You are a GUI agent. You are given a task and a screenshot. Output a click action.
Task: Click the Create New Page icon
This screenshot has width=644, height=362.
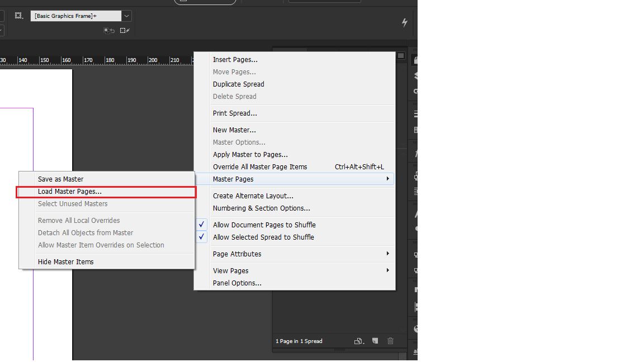pyautogui.click(x=375, y=341)
